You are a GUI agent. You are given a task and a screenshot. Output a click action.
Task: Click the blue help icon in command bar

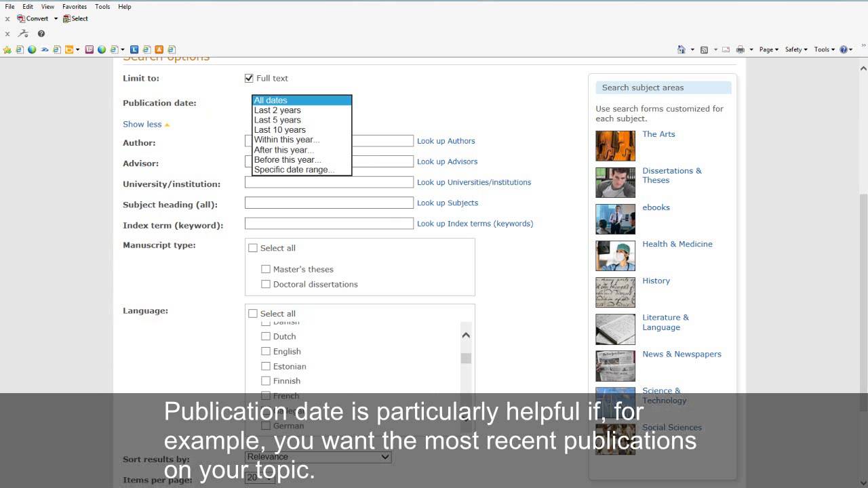[844, 49]
